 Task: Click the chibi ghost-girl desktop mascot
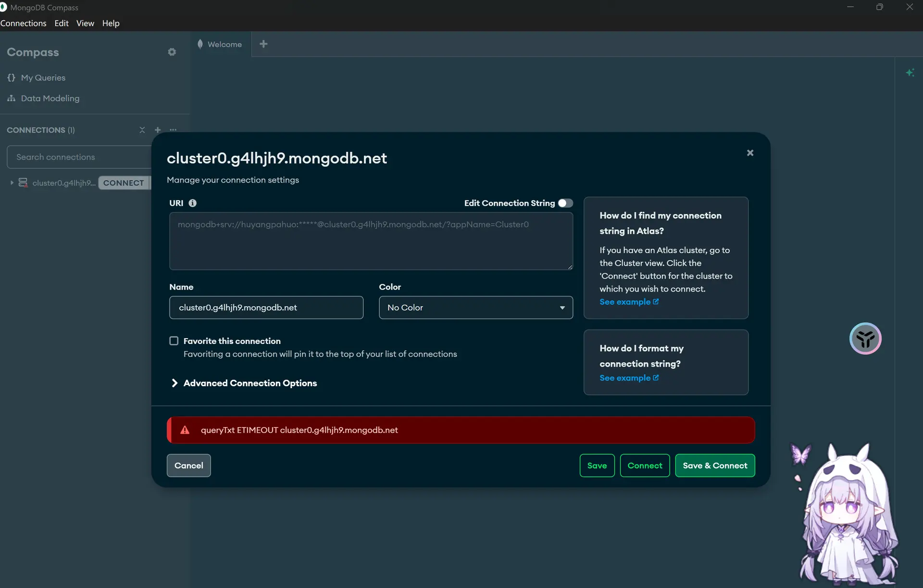(848, 514)
